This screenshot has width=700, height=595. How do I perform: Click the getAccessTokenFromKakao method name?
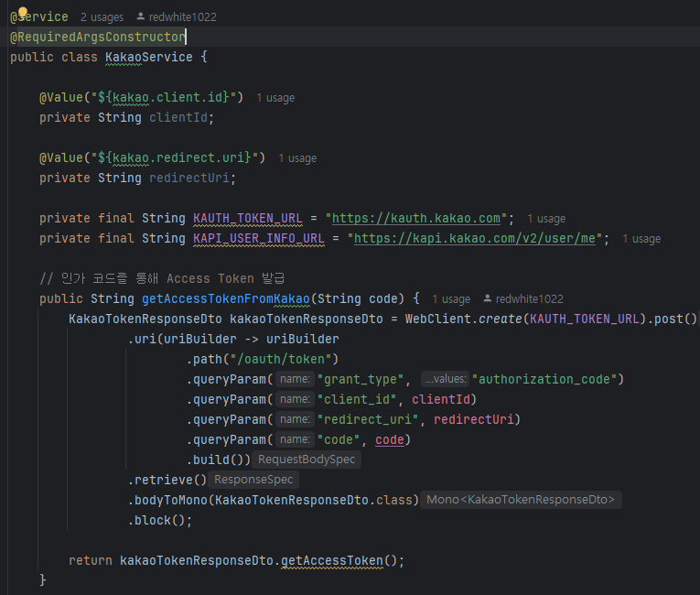(x=226, y=298)
